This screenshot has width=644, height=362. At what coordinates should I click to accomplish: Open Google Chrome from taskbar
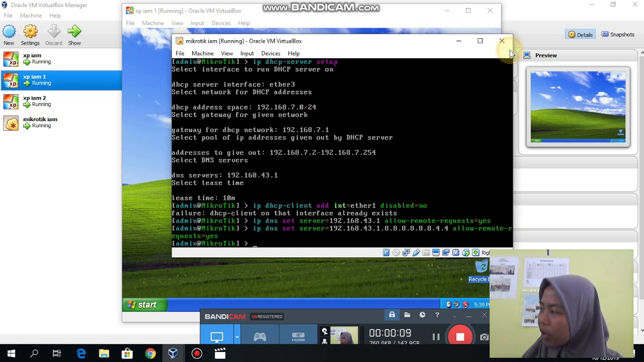[150, 353]
